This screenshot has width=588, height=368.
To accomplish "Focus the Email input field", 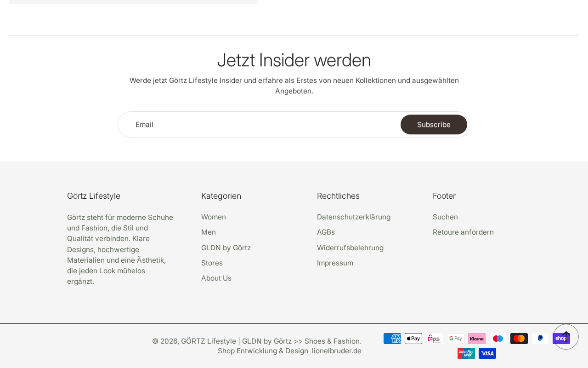I will tap(260, 125).
